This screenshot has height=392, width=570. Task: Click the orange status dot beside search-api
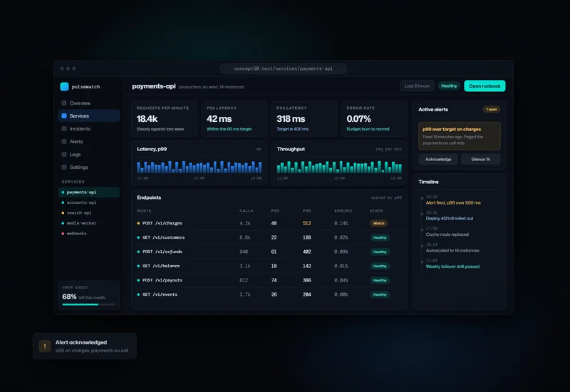pos(63,212)
